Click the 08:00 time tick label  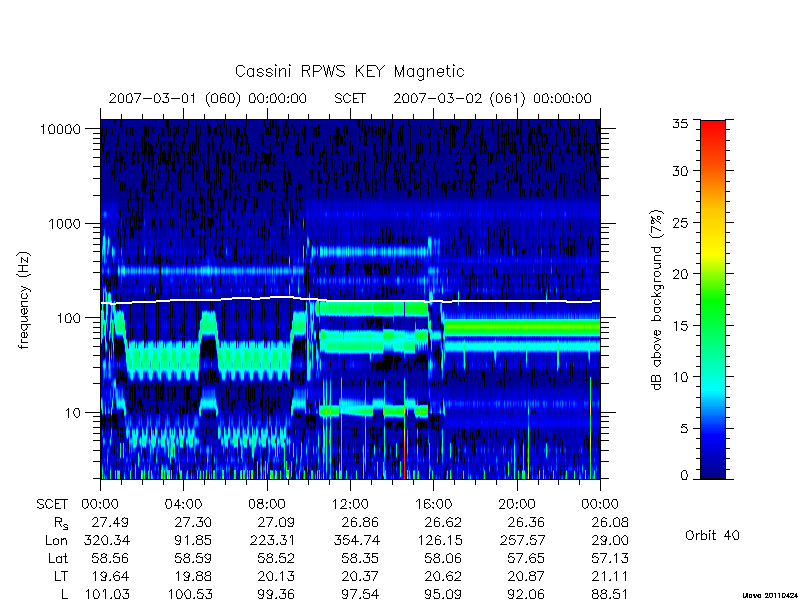266,504
